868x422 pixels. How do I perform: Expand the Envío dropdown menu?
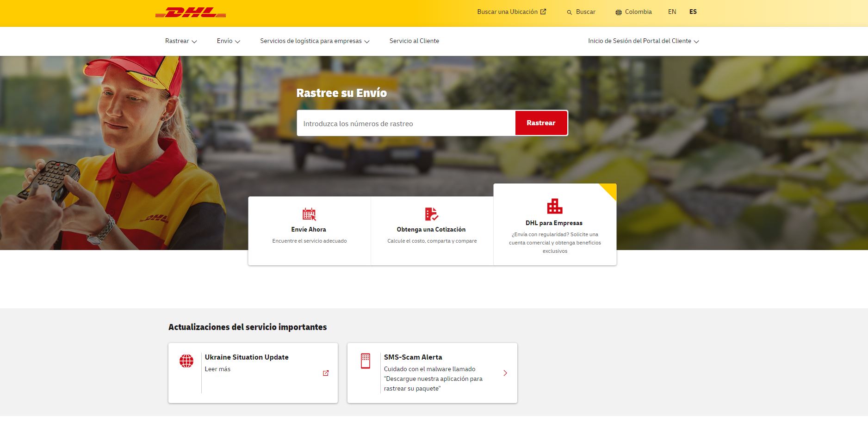229,41
